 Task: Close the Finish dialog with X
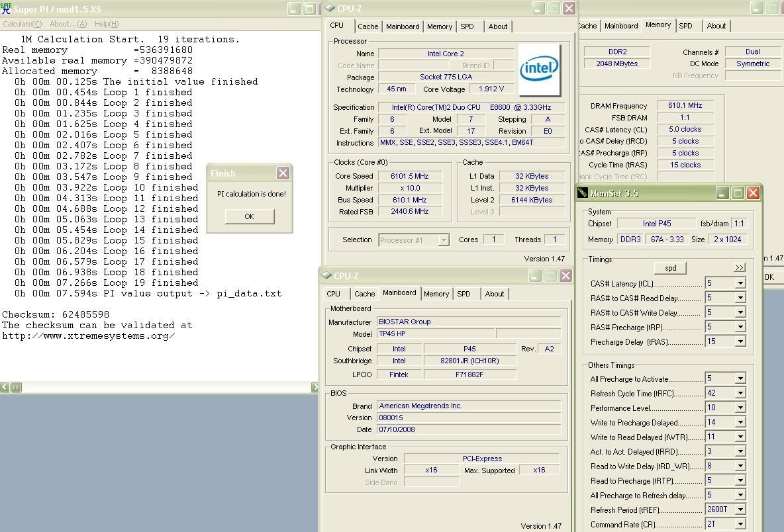[283, 173]
